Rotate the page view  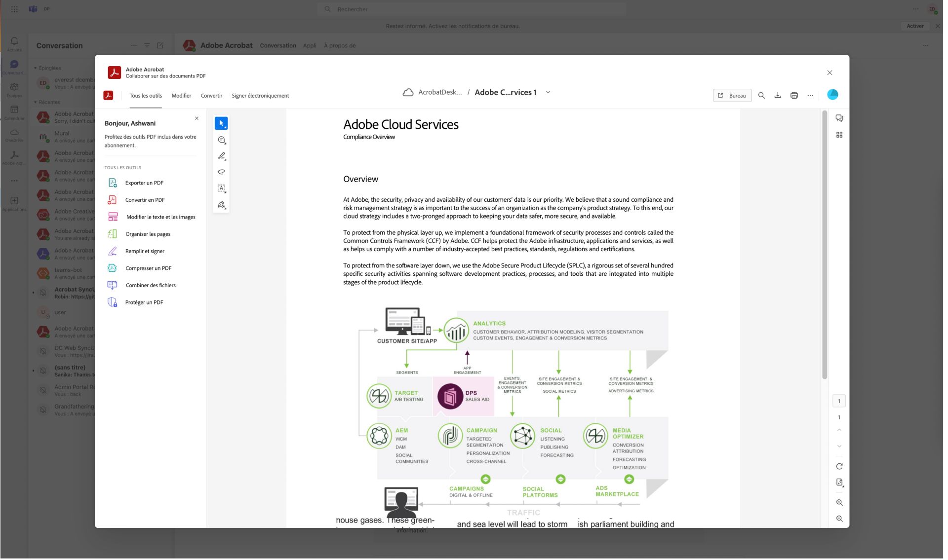tap(839, 467)
